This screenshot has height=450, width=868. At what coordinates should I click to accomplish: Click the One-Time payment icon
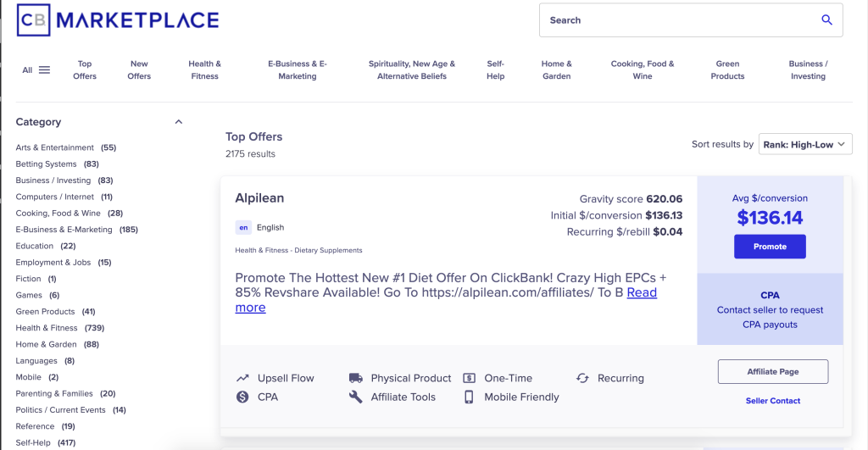coord(469,378)
